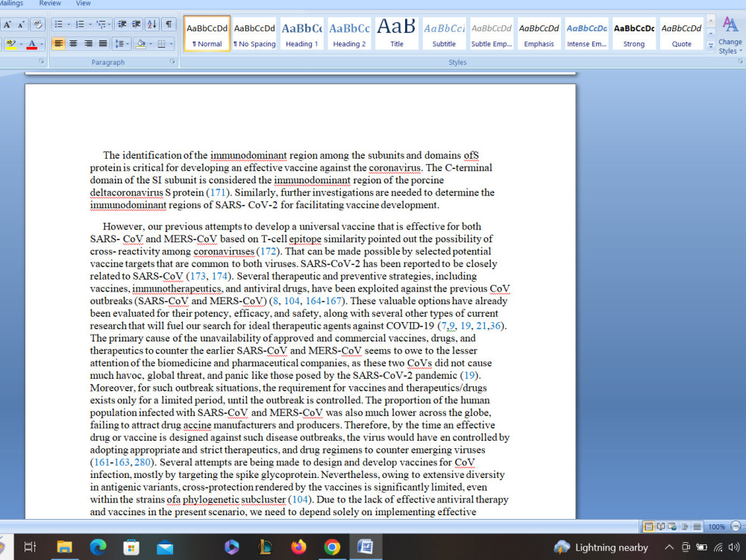
Task: Open the View ribbon tab
Action: (x=84, y=3)
